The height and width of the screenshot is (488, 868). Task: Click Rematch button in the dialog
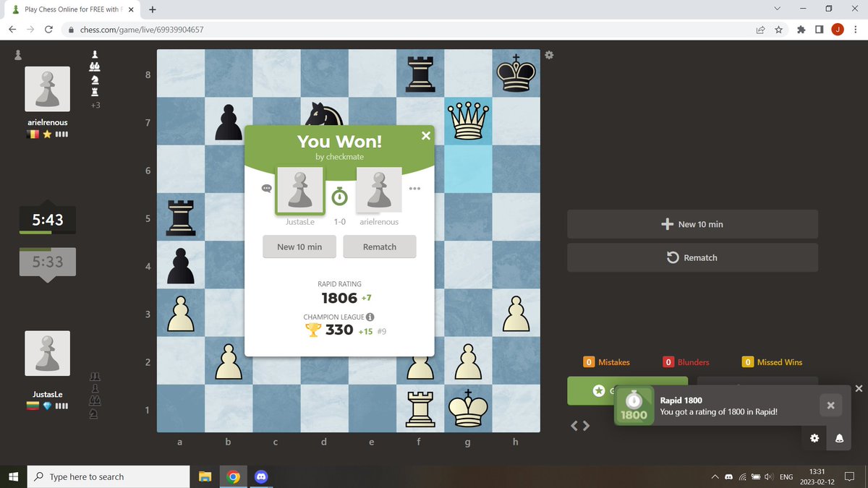pos(380,247)
